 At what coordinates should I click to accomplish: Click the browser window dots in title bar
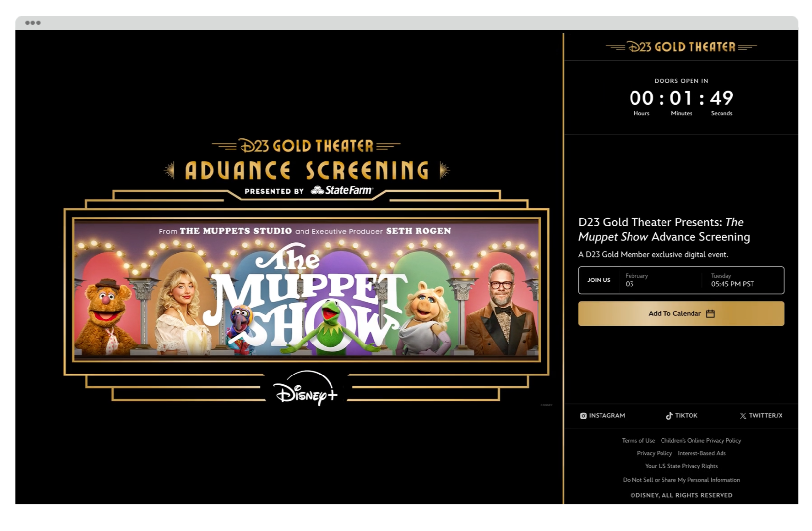click(x=33, y=23)
